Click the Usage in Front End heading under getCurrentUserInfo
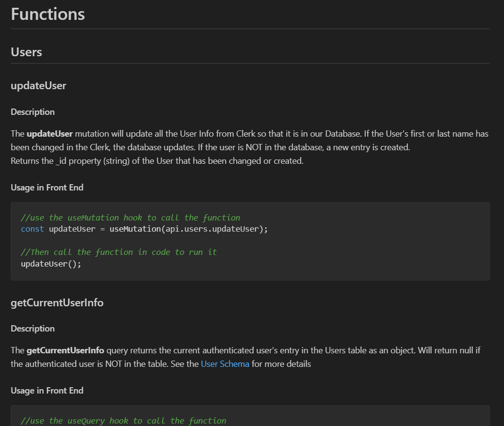This screenshot has height=426, width=504. click(x=47, y=390)
